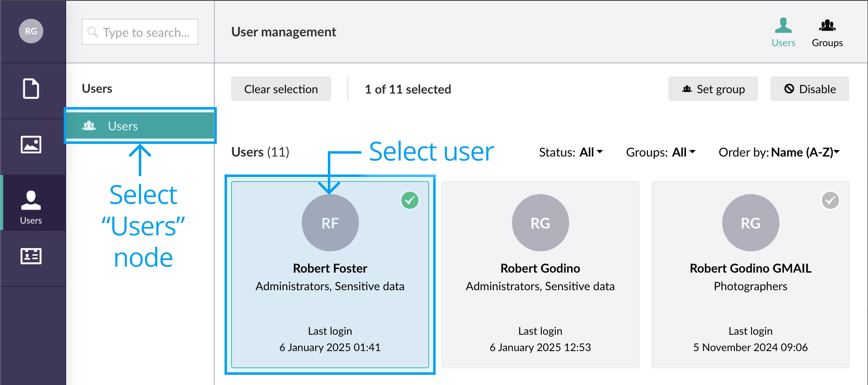Viewport: 868px width, 385px height.
Task: Open the Status filter dropdown
Action: (x=571, y=152)
